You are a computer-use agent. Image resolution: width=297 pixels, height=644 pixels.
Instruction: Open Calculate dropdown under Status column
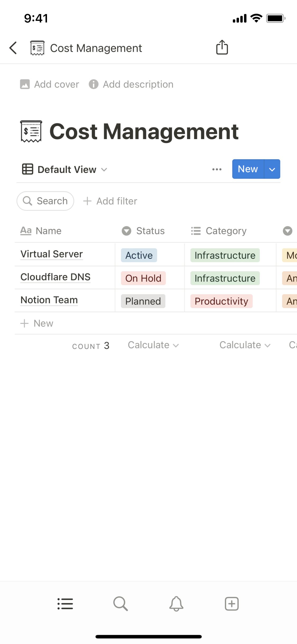coord(153,345)
